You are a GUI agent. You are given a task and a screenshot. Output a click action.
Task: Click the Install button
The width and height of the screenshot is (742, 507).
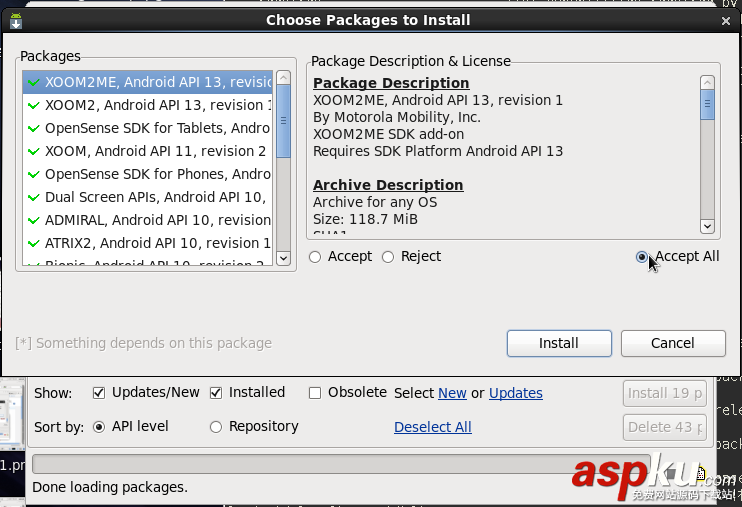(x=559, y=343)
